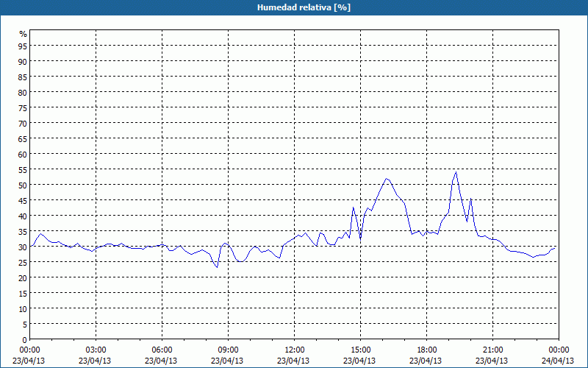588x368 pixels.
Task: Select the 23/04/13 date under 12:00
Action: coord(293,361)
